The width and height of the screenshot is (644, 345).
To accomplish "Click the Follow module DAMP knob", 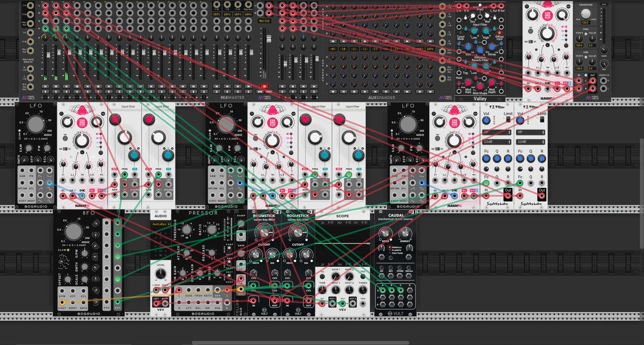I will click(241, 224).
